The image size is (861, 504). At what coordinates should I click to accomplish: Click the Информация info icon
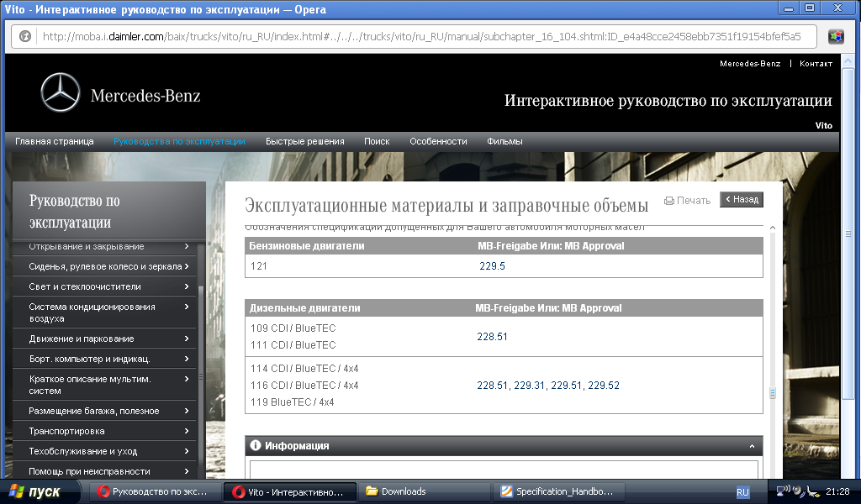pyautogui.click(x=256, y=445)
